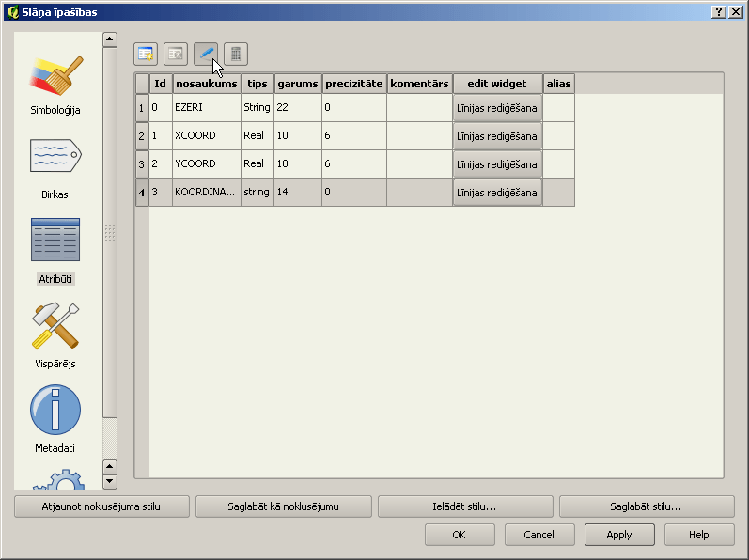
Task: Open the Vispārējs general settings section
Action: pos(55,335)
